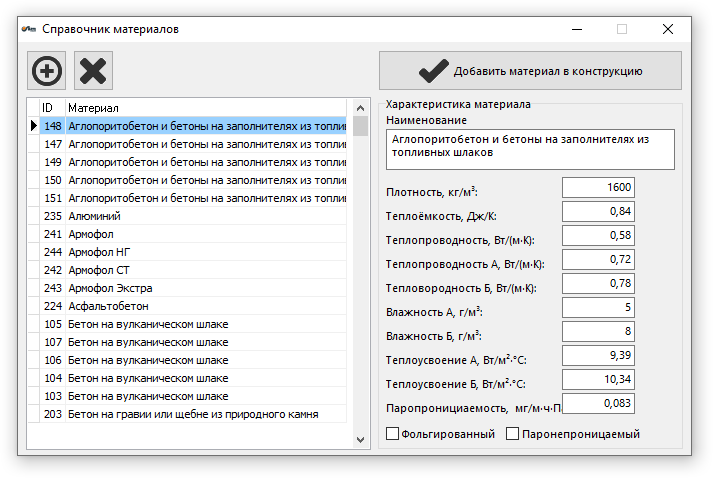
Task: Click the Плотность value field
Action: (x=598, y=187)
